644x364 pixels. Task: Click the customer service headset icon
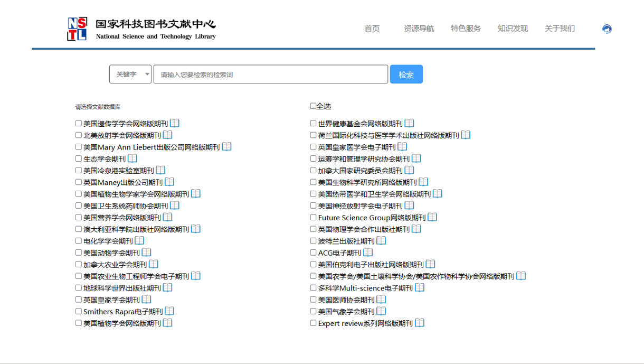point(607,29)
